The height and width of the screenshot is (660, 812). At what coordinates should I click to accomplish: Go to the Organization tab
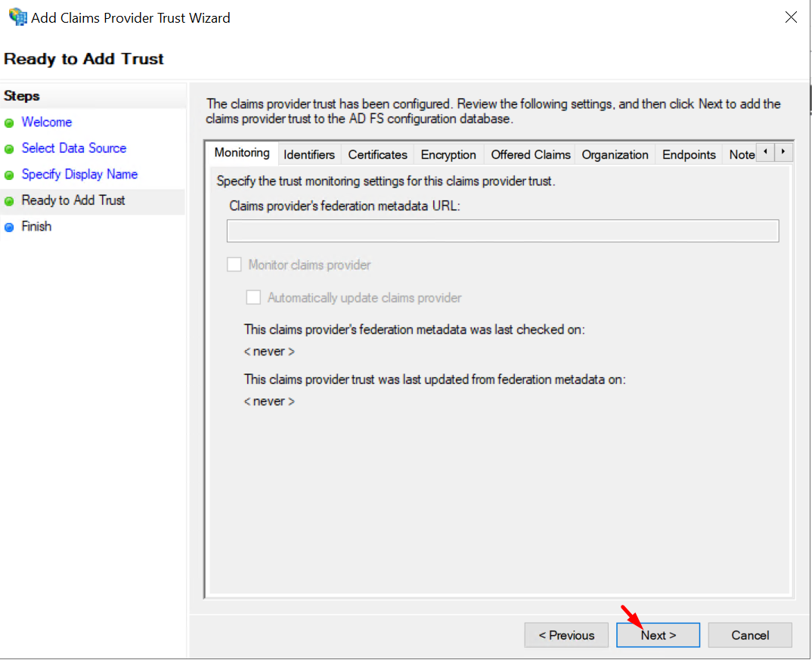[615, 154]
